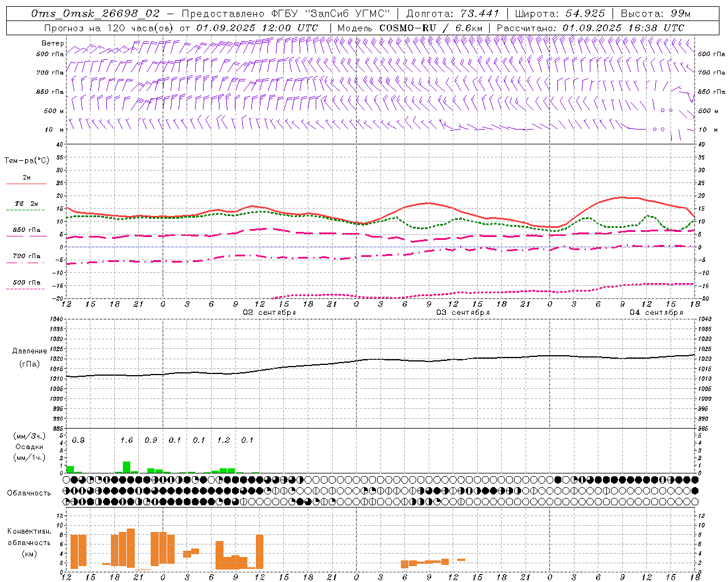
Task: Select the latitude value "Широта: 54.925"
Action: coord(560,14)
